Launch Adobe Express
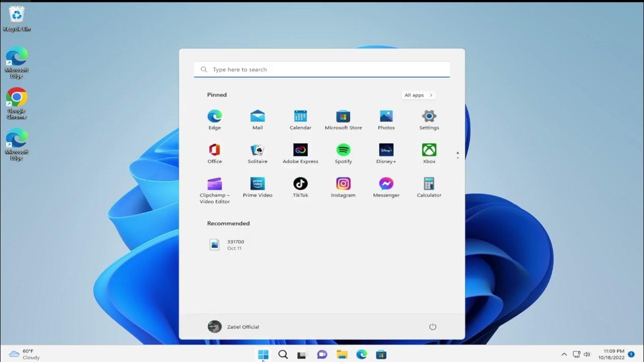Screen dimensions: 644x362 [300, 154]
